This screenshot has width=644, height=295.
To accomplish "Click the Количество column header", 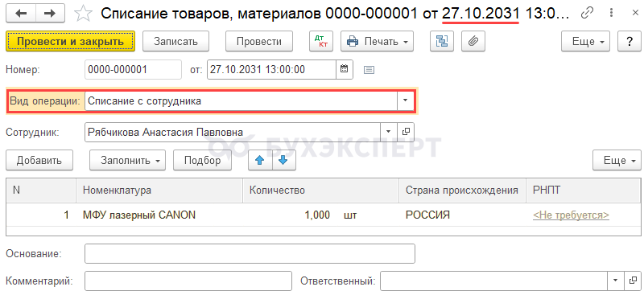I will 320,190.
